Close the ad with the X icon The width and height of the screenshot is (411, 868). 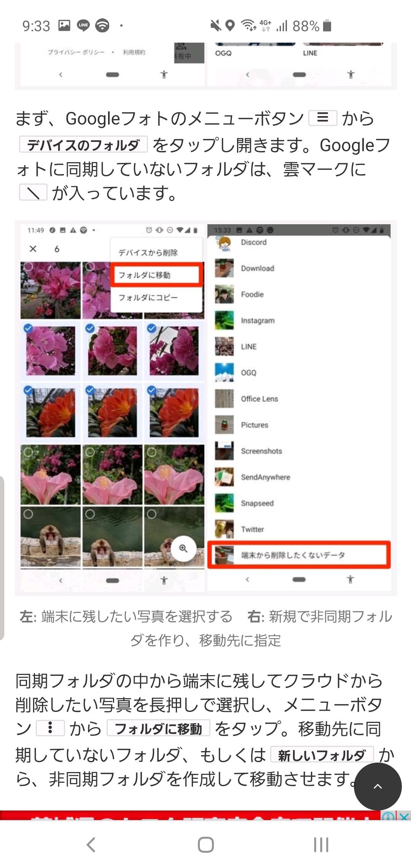pyautogui.click(x=404, y=816)
